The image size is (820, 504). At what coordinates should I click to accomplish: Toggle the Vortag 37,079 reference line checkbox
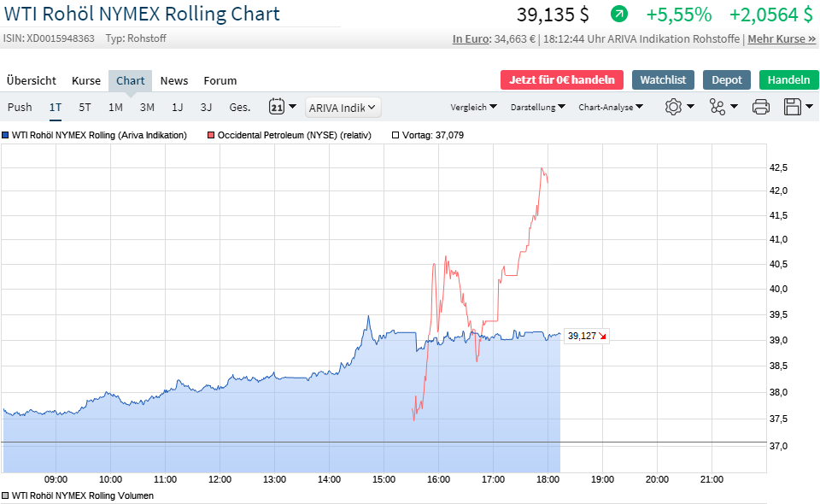[x=395, y=135]
